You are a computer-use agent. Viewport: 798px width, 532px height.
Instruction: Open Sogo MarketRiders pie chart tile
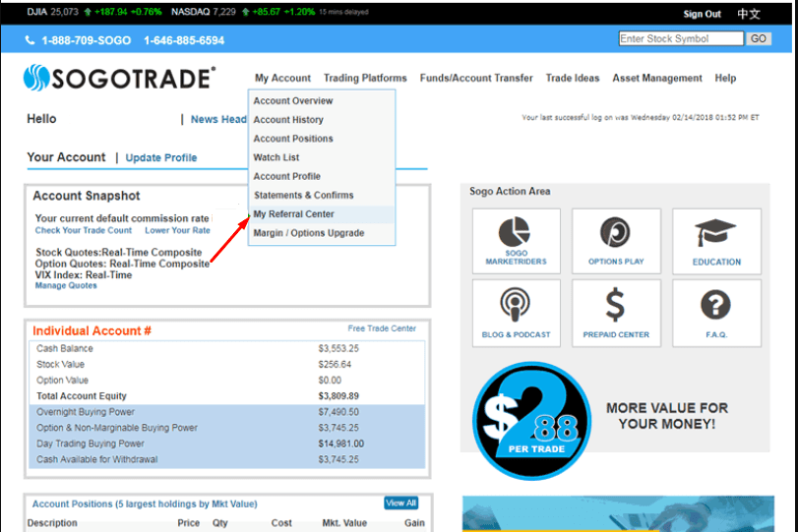(x=516, y=241)
